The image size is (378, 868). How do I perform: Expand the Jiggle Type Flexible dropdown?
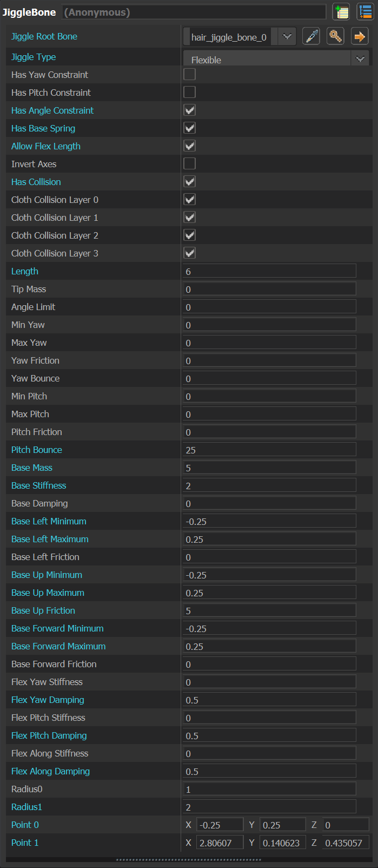click(x=360, y=59)
